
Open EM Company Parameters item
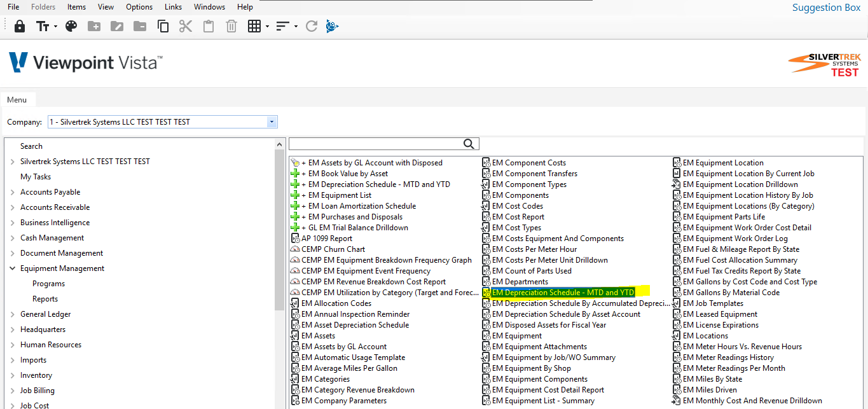tap(344, 401)
